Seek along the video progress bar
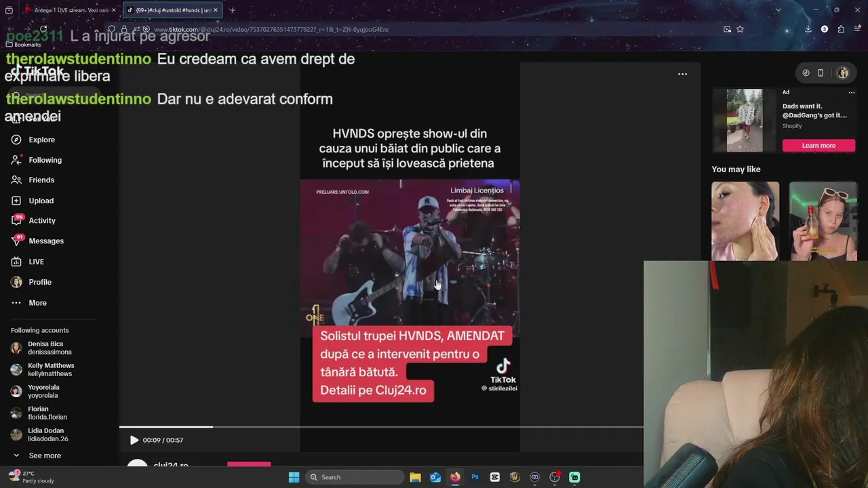 point(381,427)
